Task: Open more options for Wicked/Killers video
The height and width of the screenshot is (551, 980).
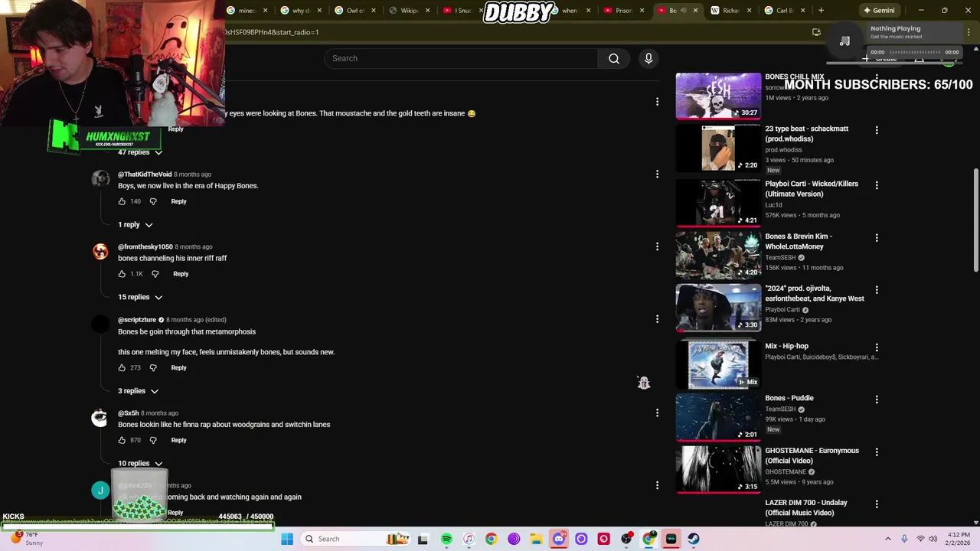Action: pos(877,185)
